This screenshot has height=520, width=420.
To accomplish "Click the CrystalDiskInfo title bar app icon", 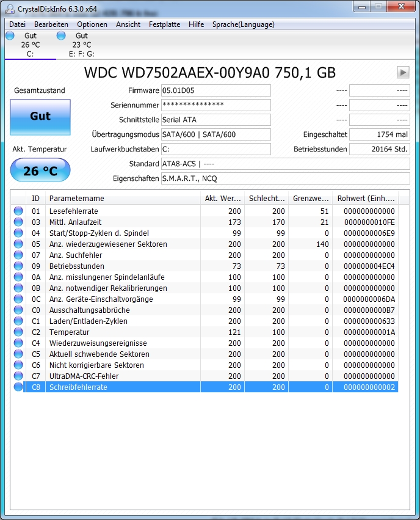I will 10,9.
